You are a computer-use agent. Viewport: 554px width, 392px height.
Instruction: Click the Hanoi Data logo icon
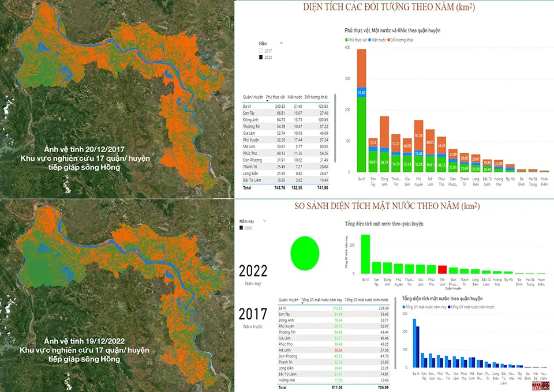pos(536,385)
